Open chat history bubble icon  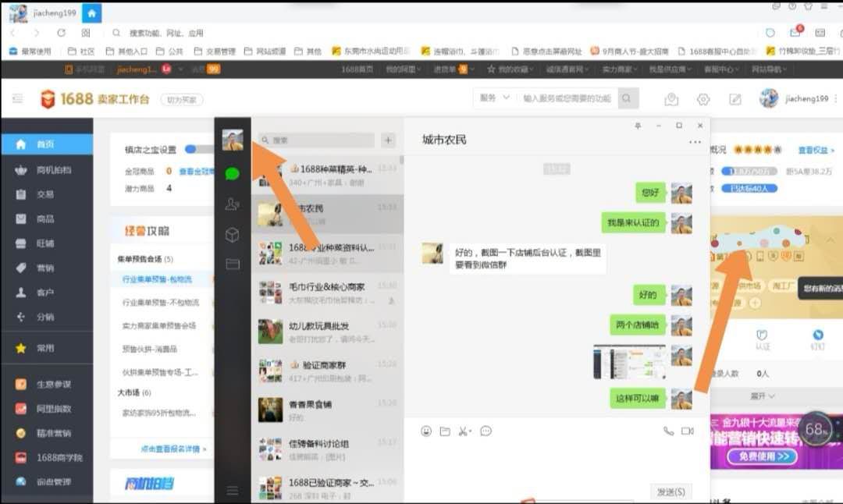[x=486, y=431]
